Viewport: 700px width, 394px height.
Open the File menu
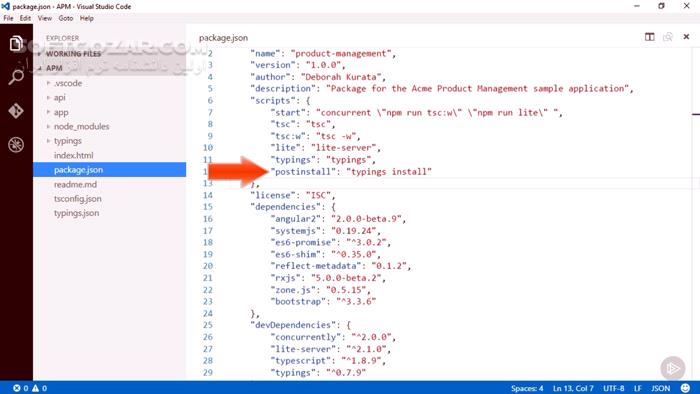[8, 18]
